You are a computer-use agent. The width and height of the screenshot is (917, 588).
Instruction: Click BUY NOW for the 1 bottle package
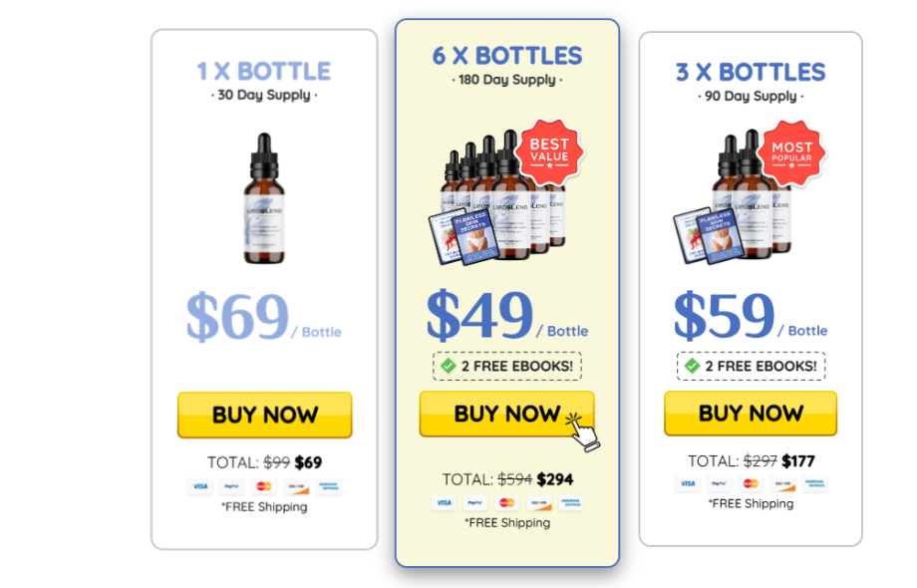(x=264, y=415)
